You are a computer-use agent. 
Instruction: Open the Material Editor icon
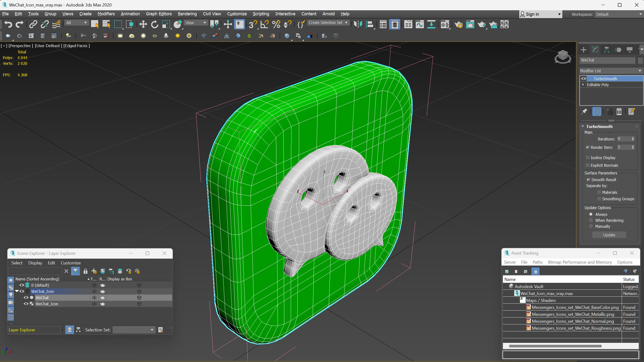pos(445,24)
